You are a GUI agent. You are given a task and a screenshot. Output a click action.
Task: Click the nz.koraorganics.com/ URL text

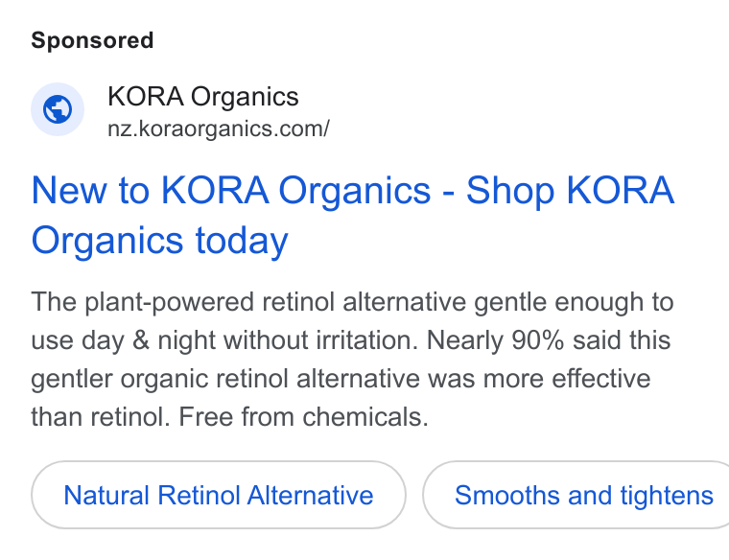pos(219,128)
